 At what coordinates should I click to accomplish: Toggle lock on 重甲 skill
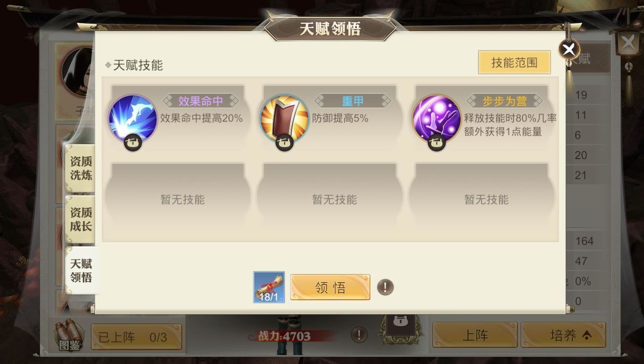pyautogui.click(x=284, y=142)
